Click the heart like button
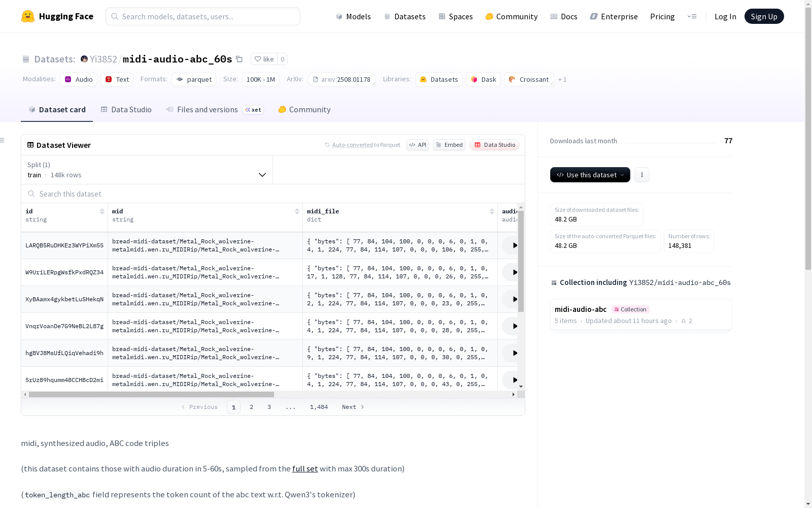812x508 pixels. tap(264, 59)
